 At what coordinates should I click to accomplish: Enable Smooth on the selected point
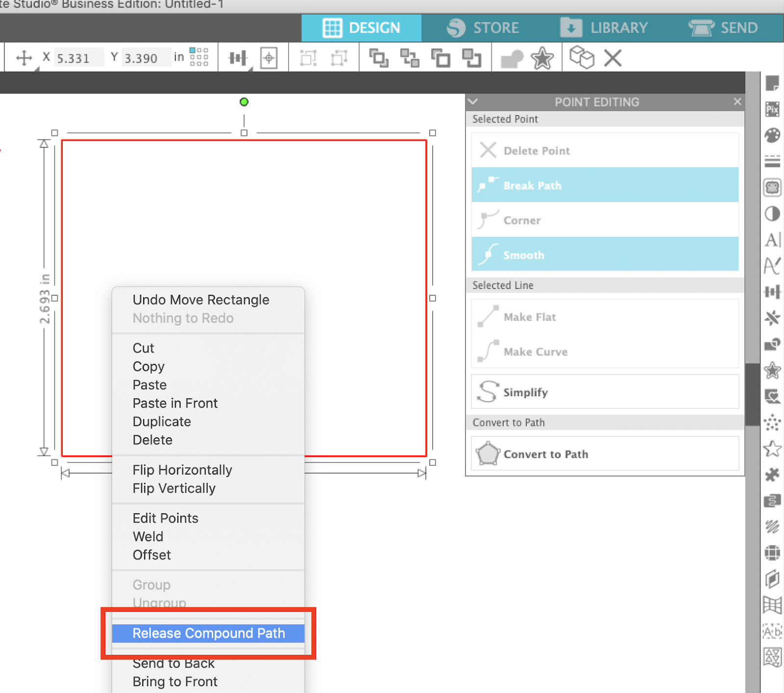pos(604,254)
